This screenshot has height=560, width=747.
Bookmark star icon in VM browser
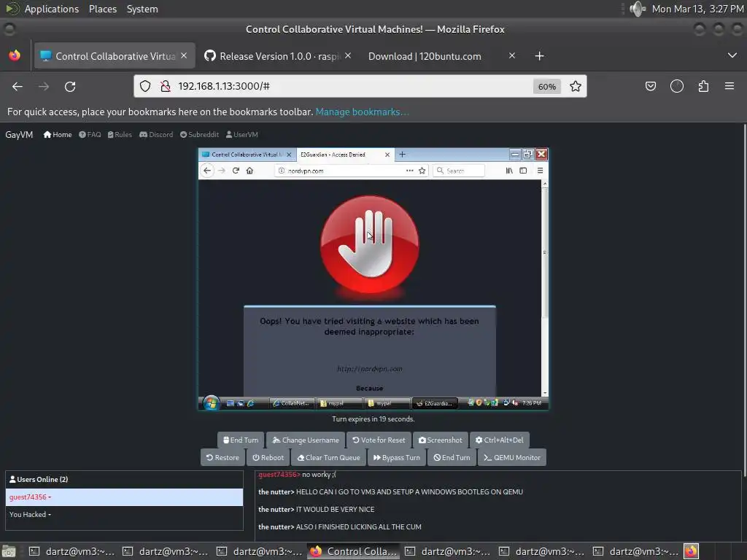(422, 171)
